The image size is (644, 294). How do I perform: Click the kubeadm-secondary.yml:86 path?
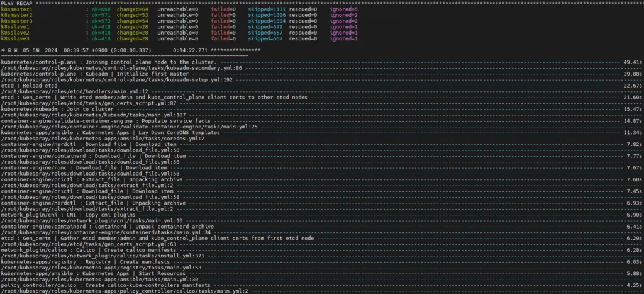pos(121,68)
